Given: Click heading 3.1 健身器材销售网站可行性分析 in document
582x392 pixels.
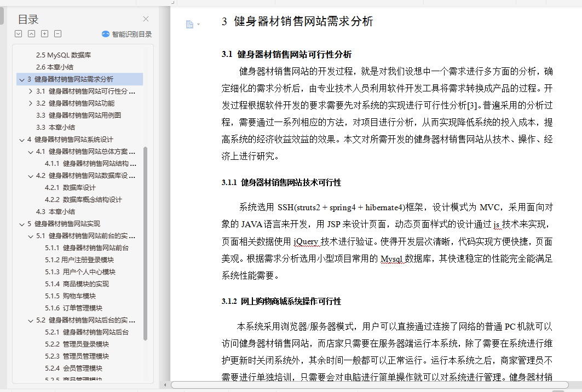Looking at the screenshot, I should click(286, 55).
